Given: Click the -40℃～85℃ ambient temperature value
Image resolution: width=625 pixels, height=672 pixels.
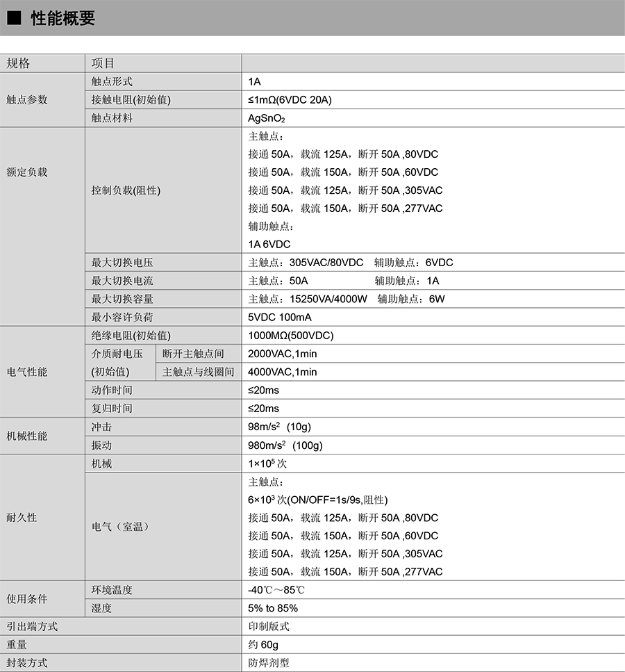Looking at the screenshot, I should (x=276, y=590).
